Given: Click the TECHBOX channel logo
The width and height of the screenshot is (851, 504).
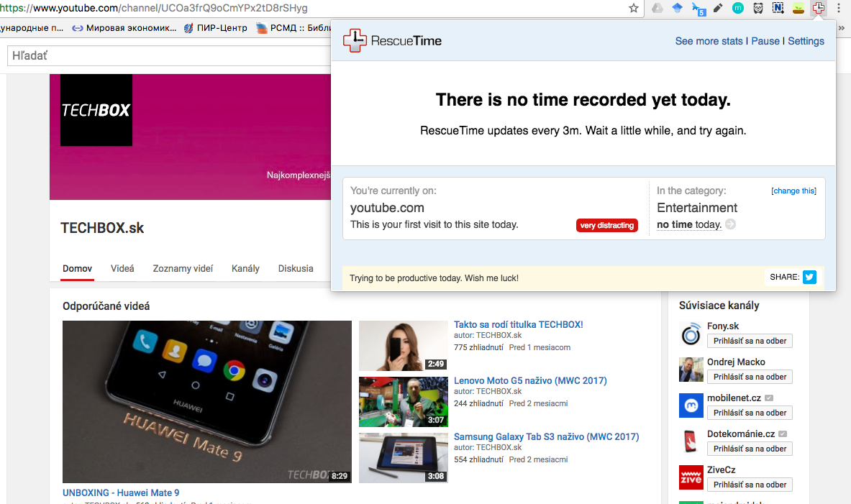Looking at the screenshot, I should [x=96, y=110].
